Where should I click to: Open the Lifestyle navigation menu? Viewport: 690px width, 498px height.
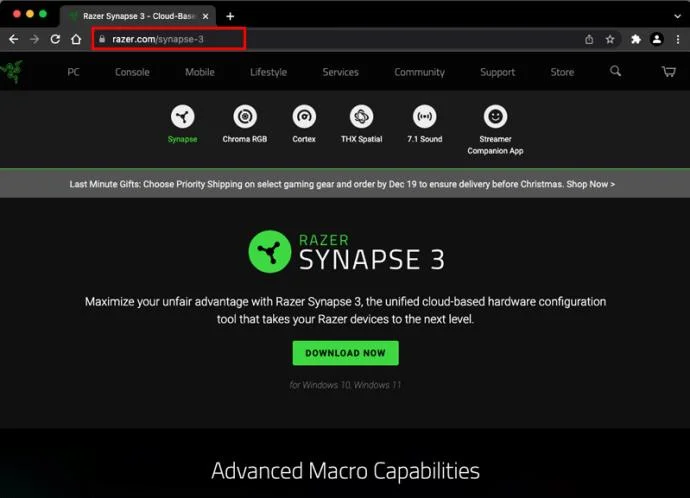pyautogui.click(x=268, y=72)
